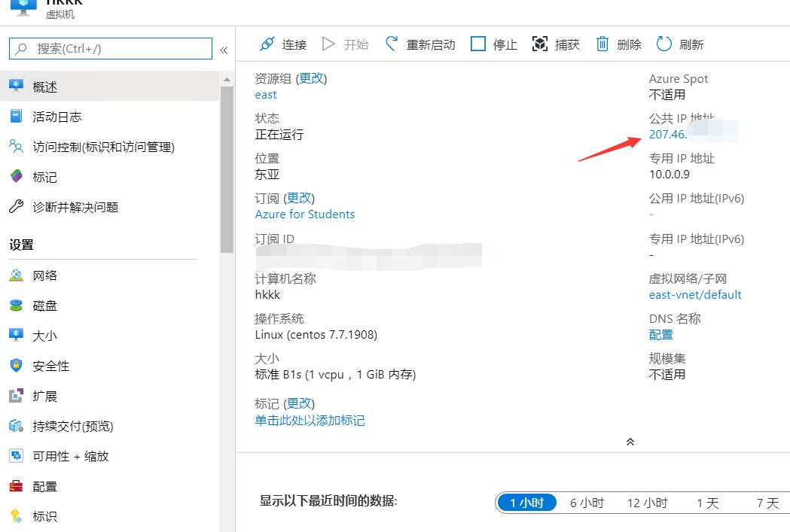The image size is (790, 532).
Task: Open the Azure for Students subscription link
Action: coord(305,214)
